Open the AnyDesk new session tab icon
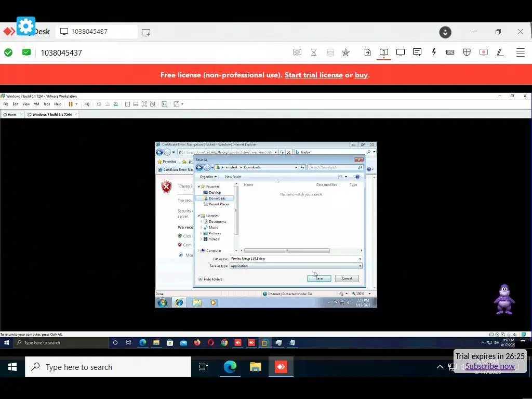 (146, 33)
